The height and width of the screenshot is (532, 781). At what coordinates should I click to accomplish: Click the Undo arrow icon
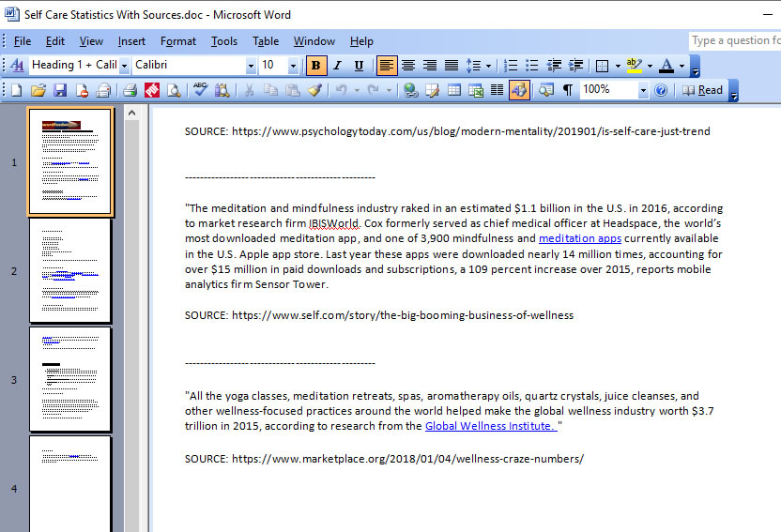pos(341,90)
